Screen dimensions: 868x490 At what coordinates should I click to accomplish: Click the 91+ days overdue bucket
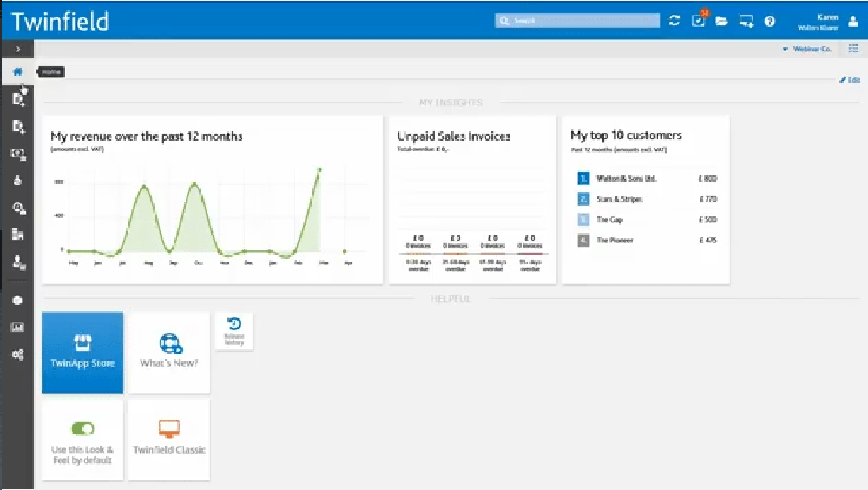click(529, 253)
